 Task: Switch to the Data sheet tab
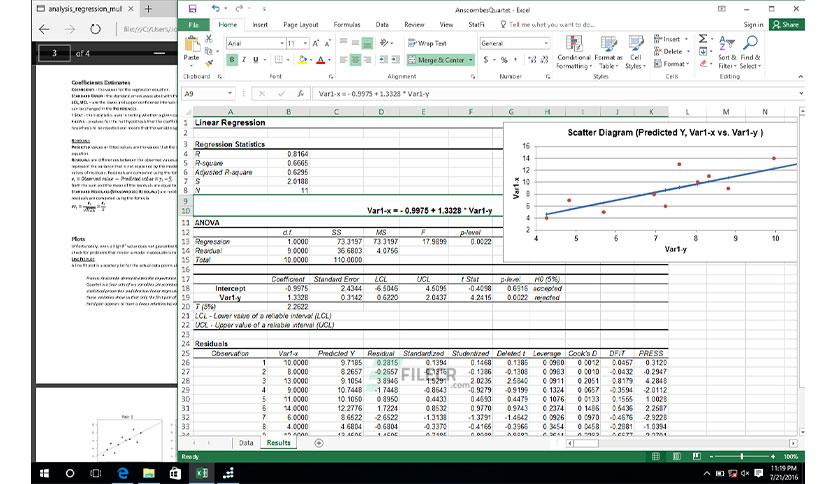click(246, 443)
